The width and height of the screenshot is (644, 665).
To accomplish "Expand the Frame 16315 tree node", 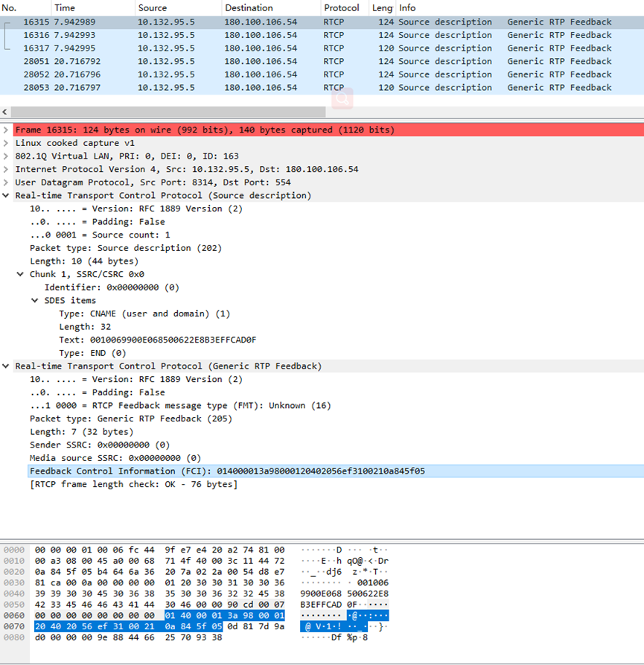I will (6, 130).
